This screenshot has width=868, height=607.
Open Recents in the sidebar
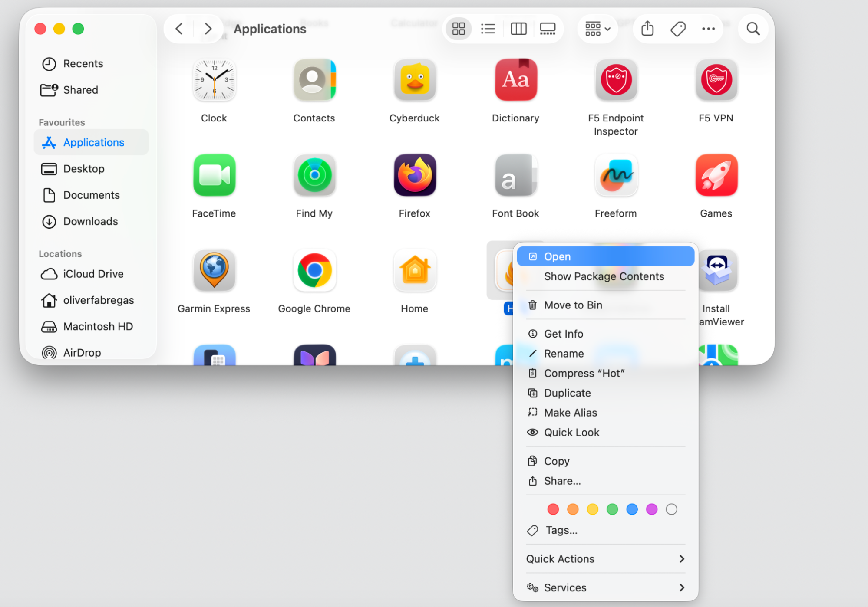(91, 64)
